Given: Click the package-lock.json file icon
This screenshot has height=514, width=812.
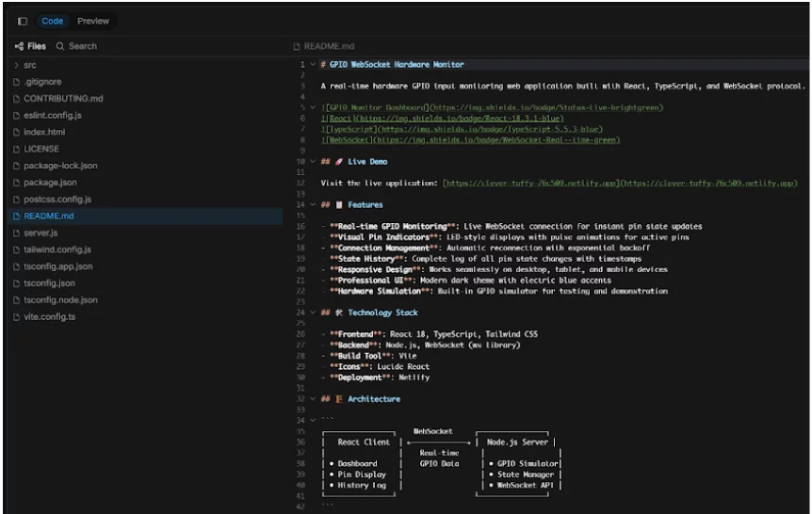Looking at the screenshot, I should tap(16, 166).
